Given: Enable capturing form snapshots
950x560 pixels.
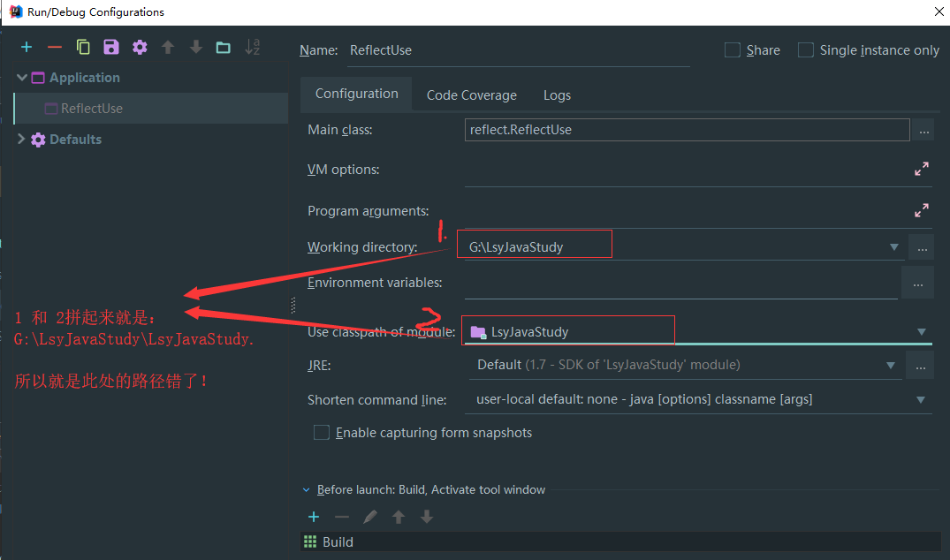Looking at the screenshot, I should (x=322, y=433).
